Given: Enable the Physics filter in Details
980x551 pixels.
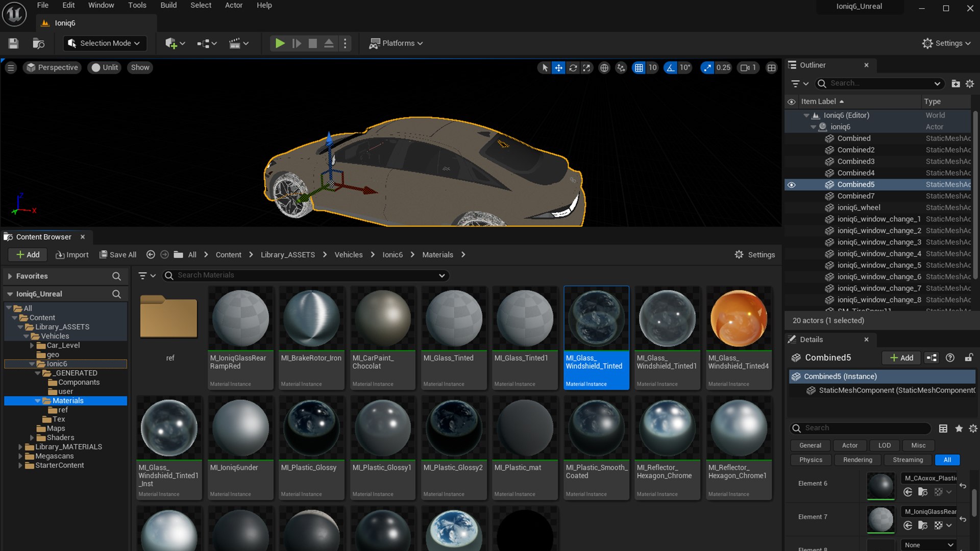Looking at the screenshot, I should pos(811,460).
